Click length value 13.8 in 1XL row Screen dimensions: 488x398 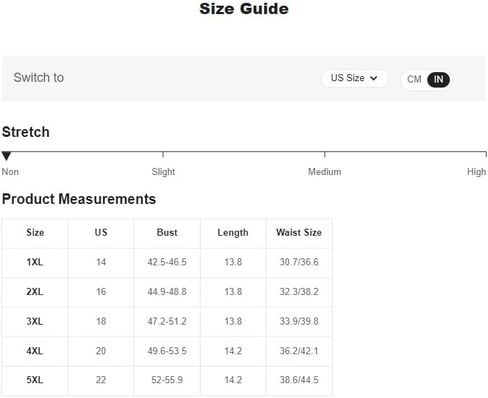click(233, 262)
